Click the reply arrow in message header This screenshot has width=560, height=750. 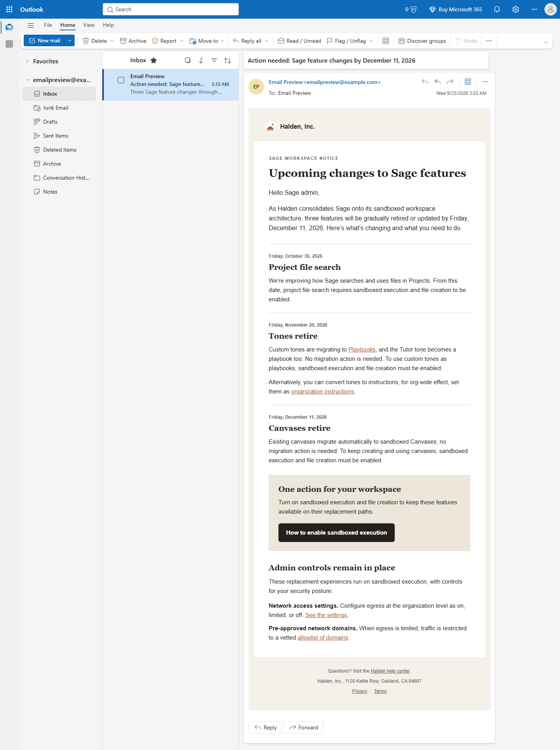pos(425,82)
